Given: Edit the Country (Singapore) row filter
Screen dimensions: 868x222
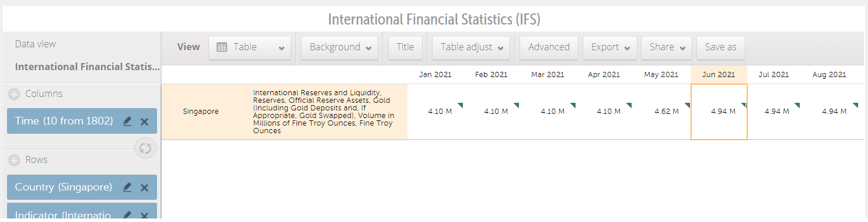Looking at the screenshot, I should (127, 188).
